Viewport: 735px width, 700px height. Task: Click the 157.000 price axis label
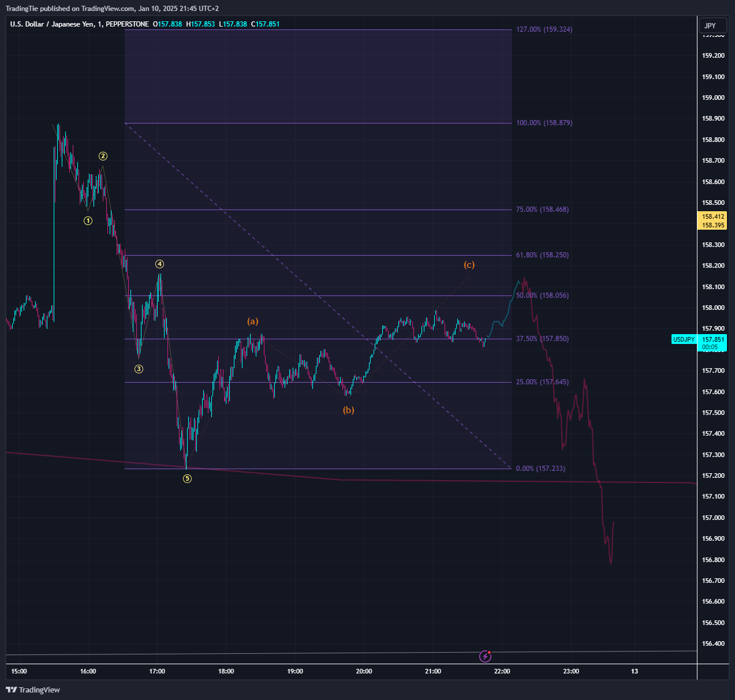[713, 518]
